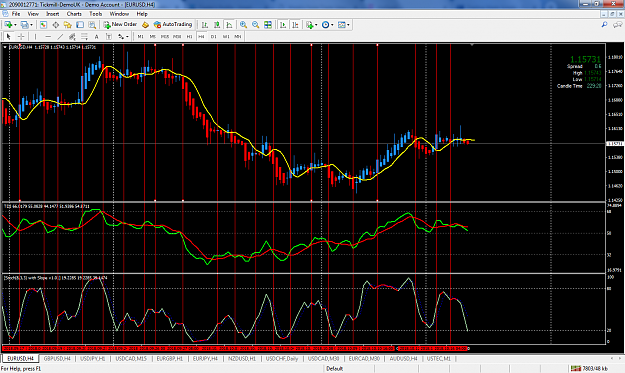
Task: Launch the MetaEditor icon beside New Order
Action: (x=145, y=25)
